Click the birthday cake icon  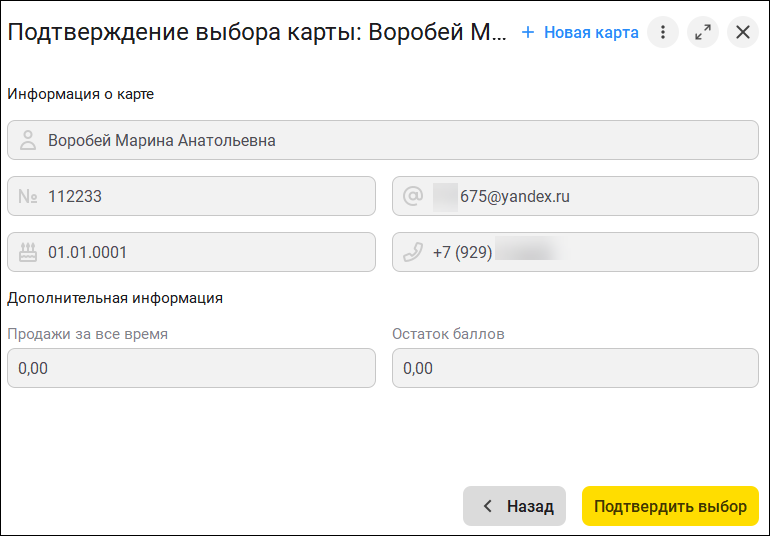pyautogui.click(x=28, y=253)
